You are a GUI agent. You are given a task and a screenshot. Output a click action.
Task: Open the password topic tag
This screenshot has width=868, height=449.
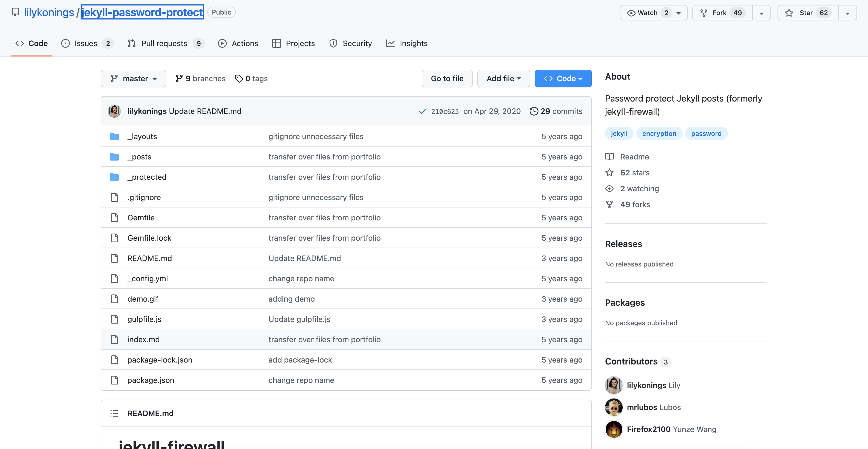point(706,134)
